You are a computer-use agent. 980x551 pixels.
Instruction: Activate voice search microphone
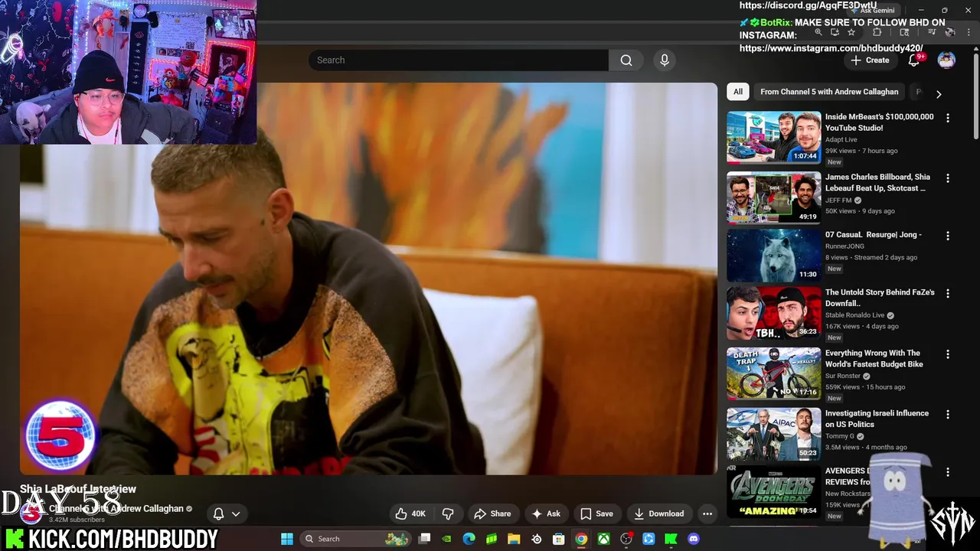[665, 60]
